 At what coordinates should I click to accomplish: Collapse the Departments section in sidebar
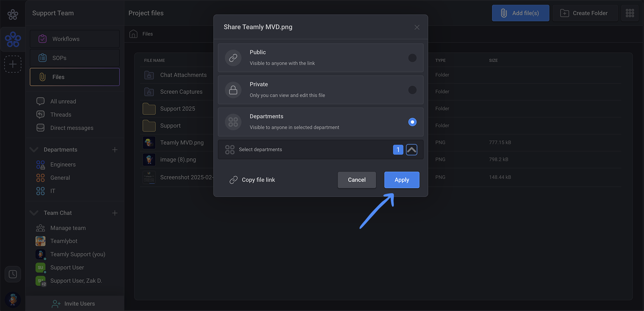click(34, 150)
